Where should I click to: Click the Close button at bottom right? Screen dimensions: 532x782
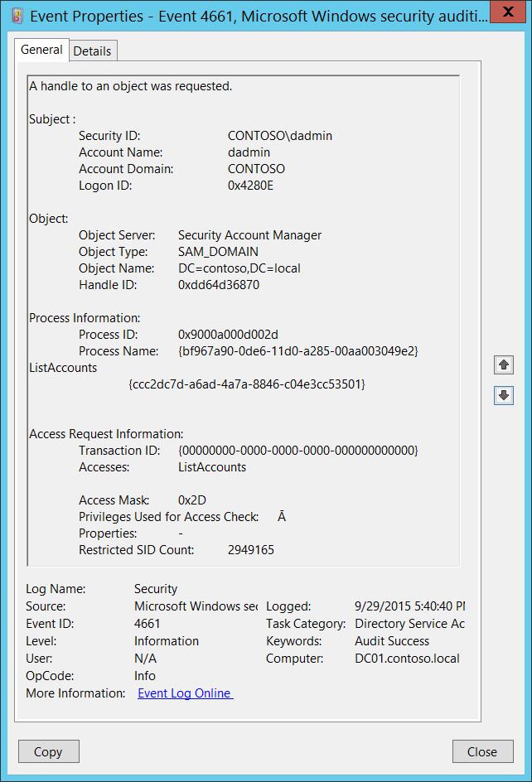[481, 751]
